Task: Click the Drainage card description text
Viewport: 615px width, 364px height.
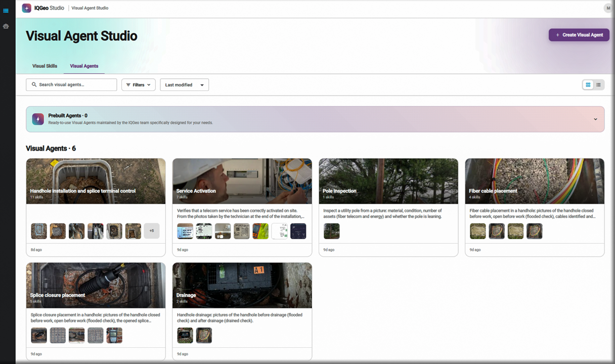Action: pos(240,317)
